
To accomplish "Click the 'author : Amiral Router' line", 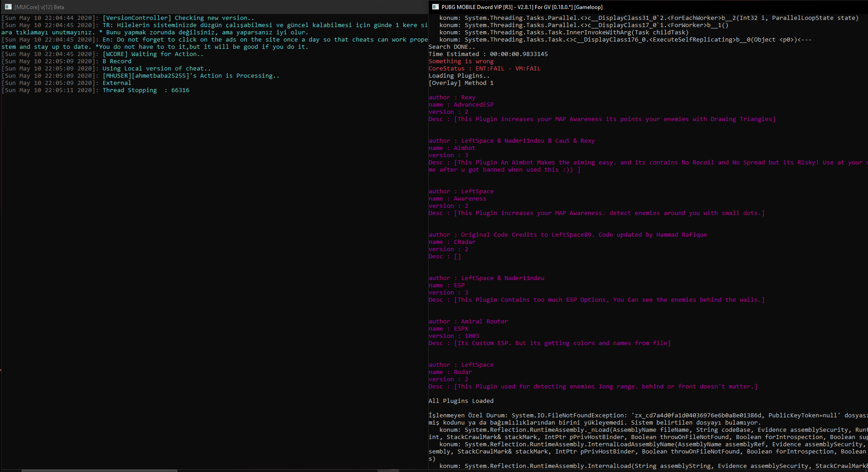I will coord(468,322).
